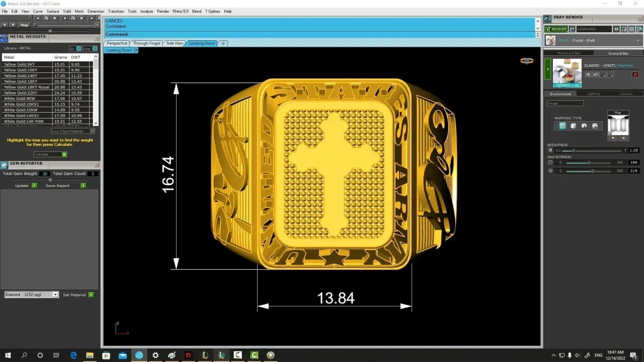Select the cube mapping type
Screen dimensions: 644x362
click(x=573, y=126)
